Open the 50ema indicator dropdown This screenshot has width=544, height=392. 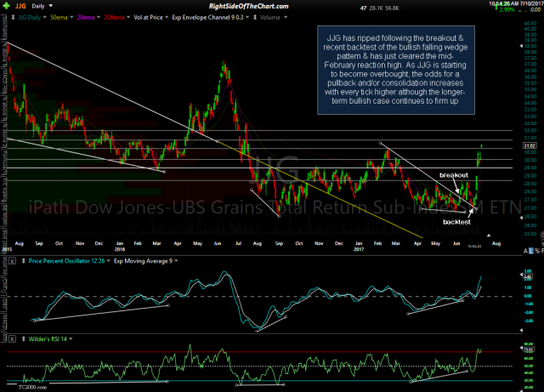coord(71,17)
